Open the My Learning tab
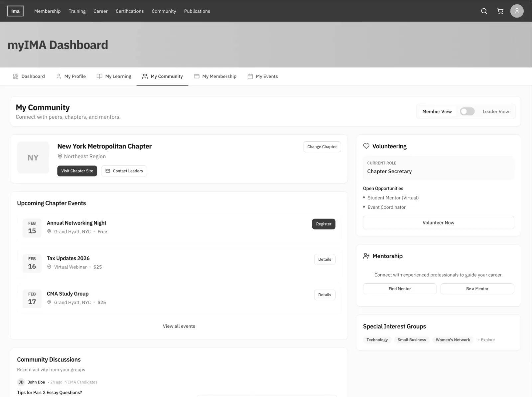 point(114,76)
